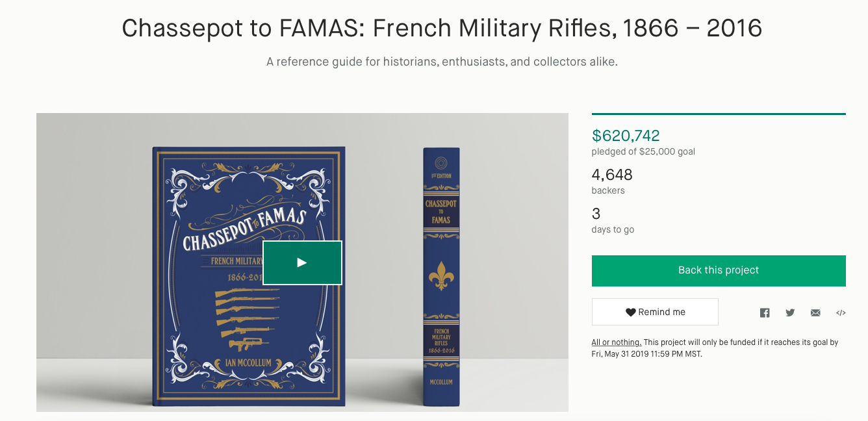Screen dimensions: 868x421
Task: Play the project video
Action: tap(302, 262)
